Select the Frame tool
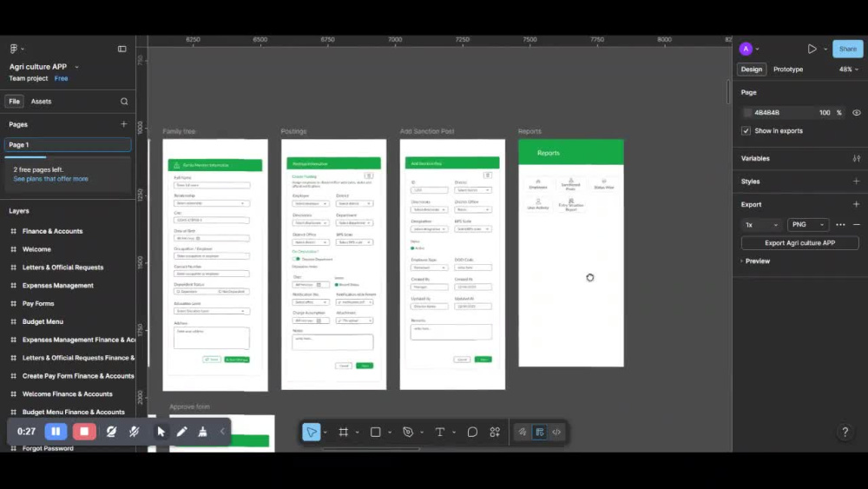The image size is (868, 489). pyautogui.click(x=343, y=432)
